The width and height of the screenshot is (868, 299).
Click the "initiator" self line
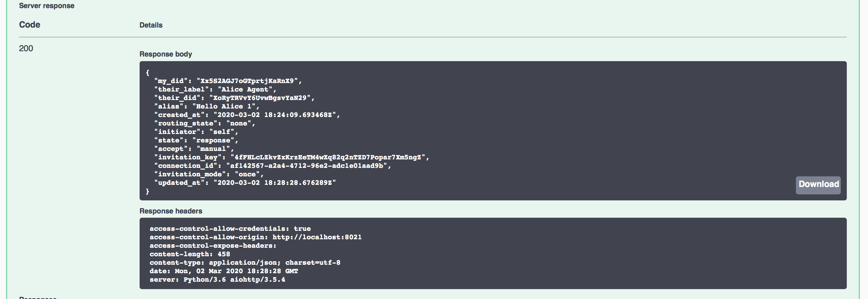coord(196,132)
